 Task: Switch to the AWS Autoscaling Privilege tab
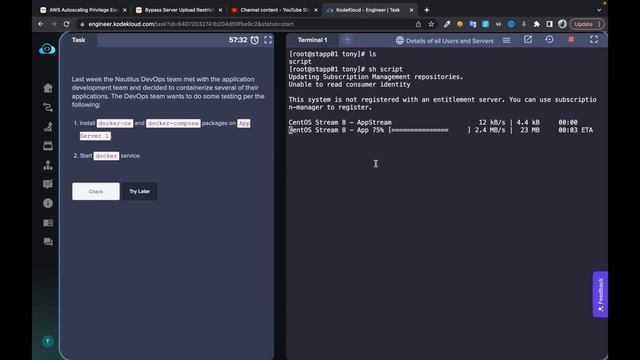coord(83,10)
